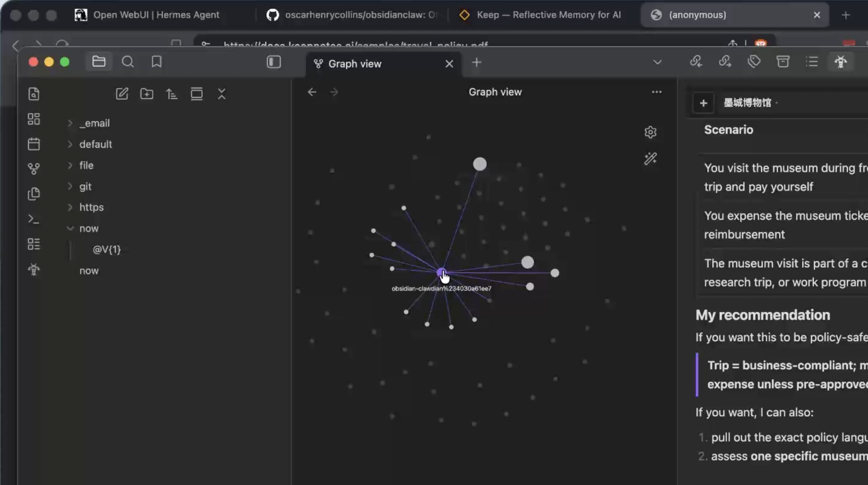Create new note pencil icon
The image size is (868, 485).
tap(122, 94)
